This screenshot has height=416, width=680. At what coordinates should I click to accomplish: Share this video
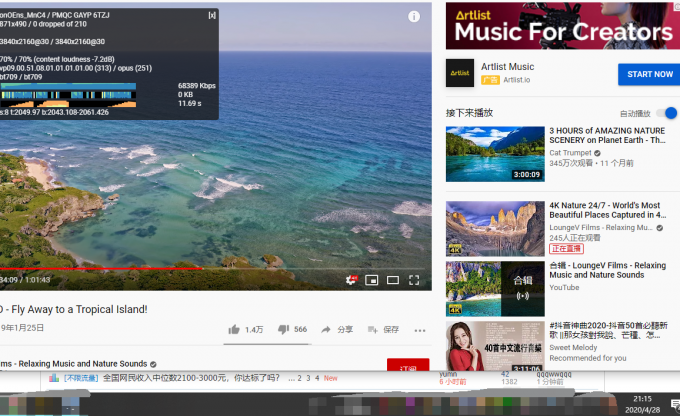(x=338, y=329)
